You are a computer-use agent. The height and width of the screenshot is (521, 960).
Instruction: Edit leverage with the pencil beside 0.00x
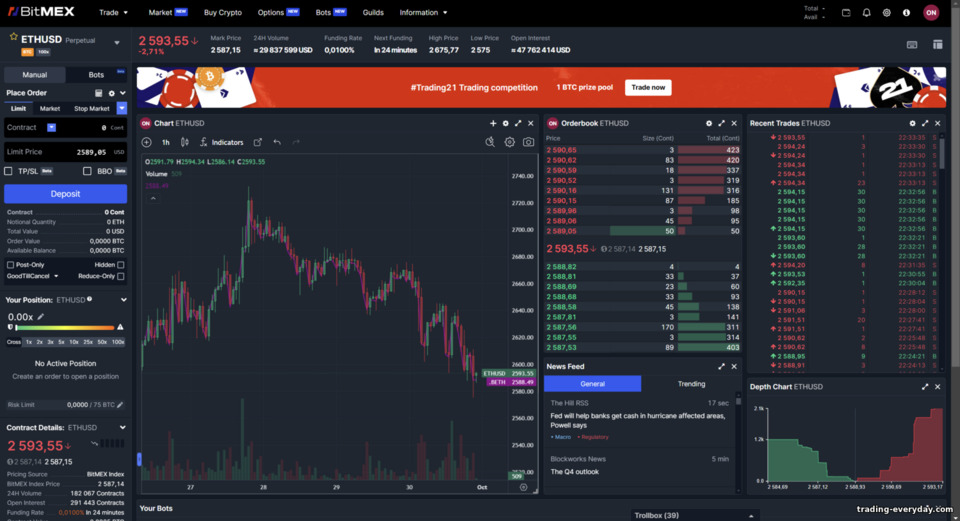(x=41, y=317)
